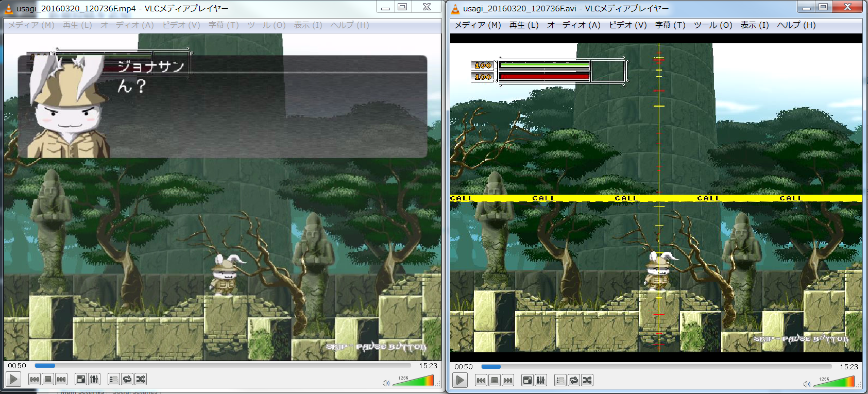868x394 pixels.
Task: Open メディア menu in left mp4 window
Action: (x=31, y=25)
